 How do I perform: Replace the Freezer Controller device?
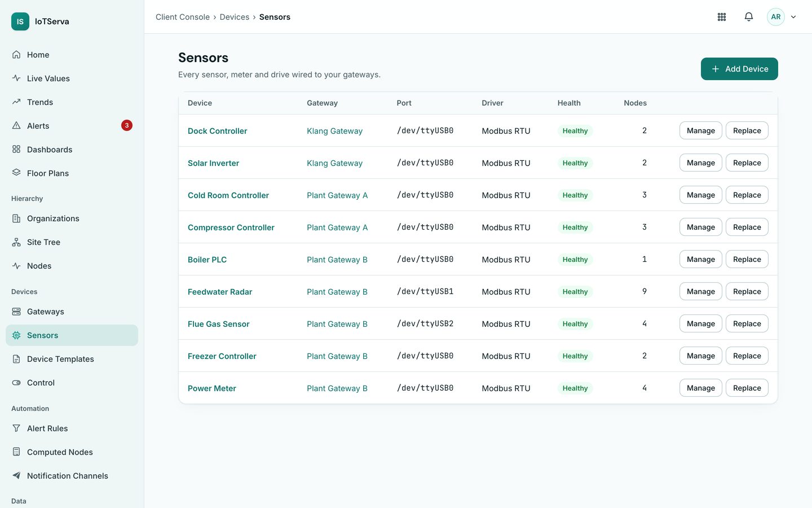point(747,356)
